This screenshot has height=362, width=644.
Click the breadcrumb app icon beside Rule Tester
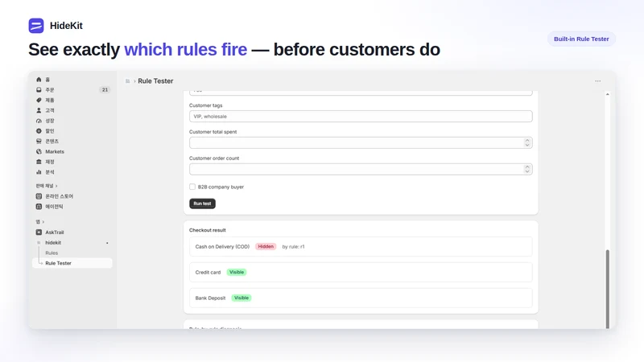pos(128,81)
